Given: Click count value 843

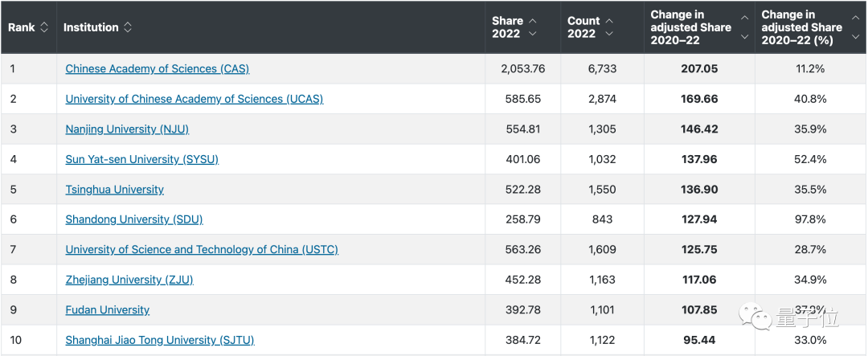Looking at the screenshot, I should tap(602, 219).
